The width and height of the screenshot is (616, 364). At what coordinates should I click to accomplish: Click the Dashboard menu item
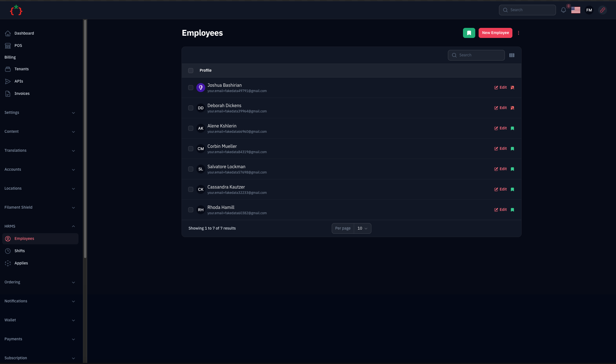coord(24,33)
